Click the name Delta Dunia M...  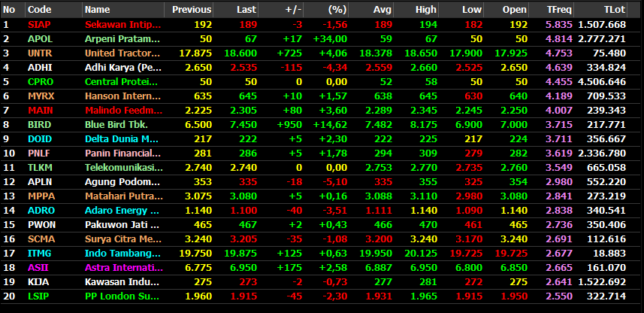pyautogui.click(x=122, y=139)
